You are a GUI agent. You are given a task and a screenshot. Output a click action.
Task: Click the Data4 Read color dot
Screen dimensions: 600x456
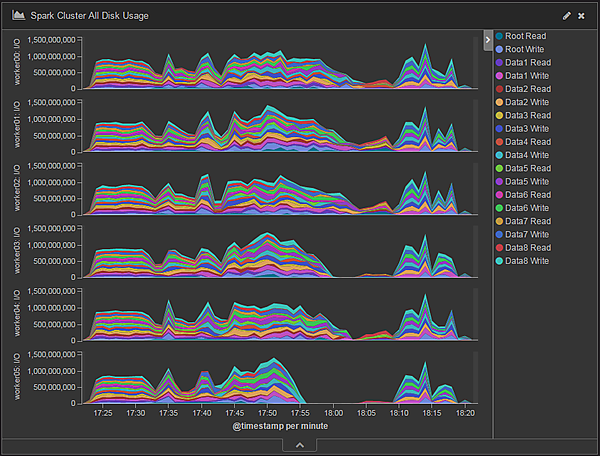[499, 142]
